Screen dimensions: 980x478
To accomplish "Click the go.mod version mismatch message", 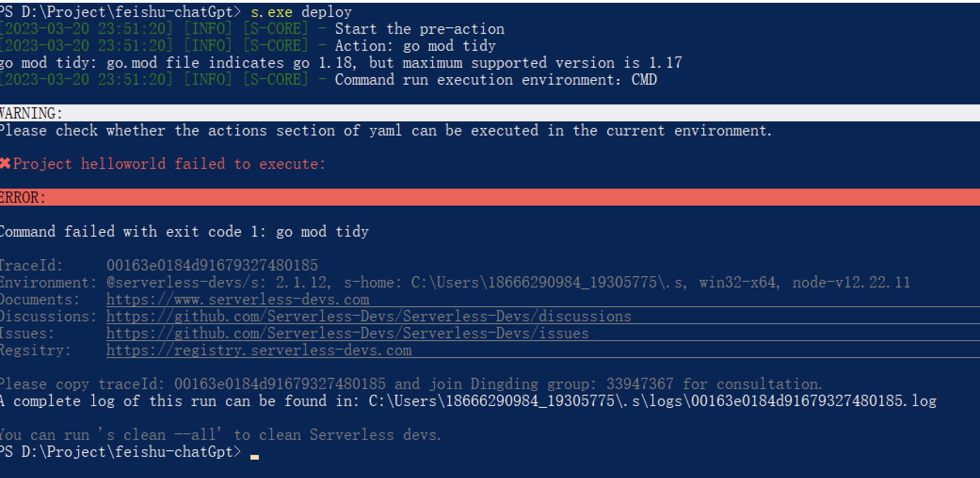I will (x=341, y=63).
